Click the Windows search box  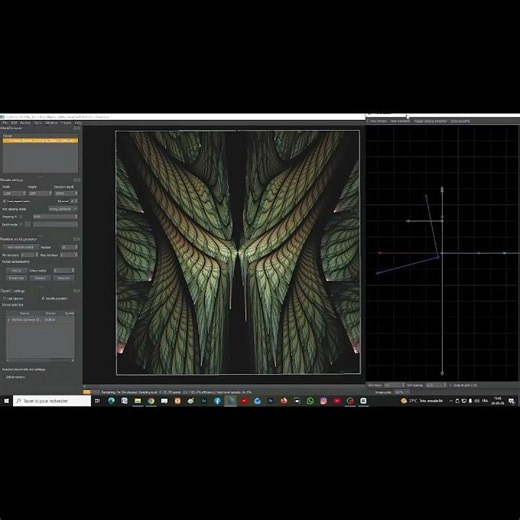click(52, 401)
